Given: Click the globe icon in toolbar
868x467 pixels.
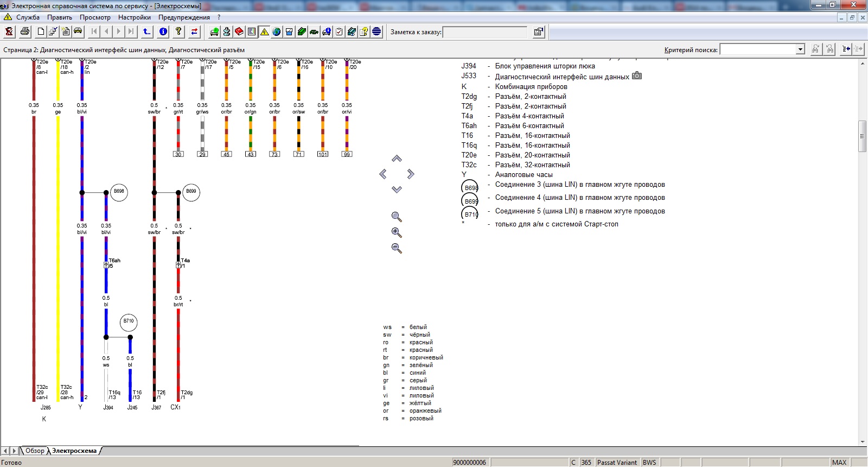Looking at the screenshot, I should (277, 31).
